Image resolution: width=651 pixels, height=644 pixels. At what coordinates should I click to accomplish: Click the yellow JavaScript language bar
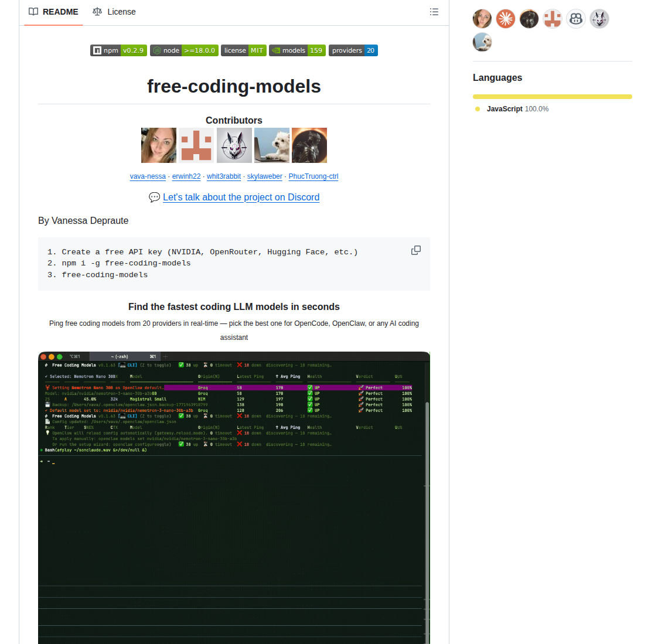click(x=551, y=96)
